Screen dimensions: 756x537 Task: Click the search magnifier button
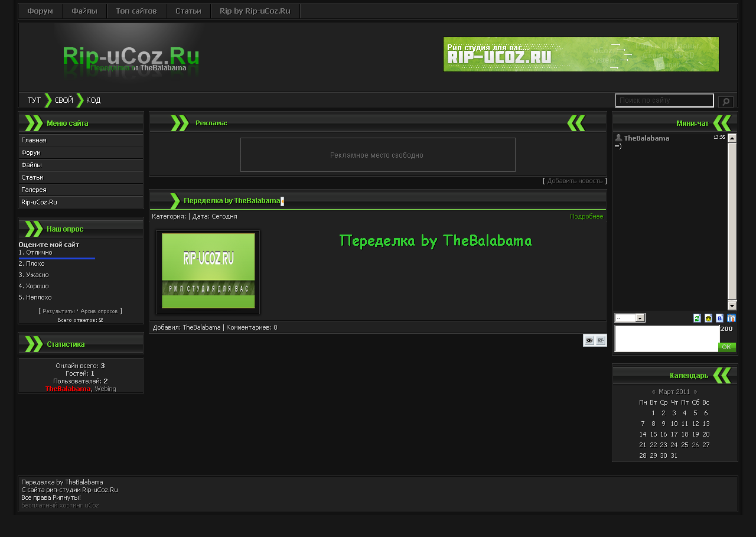[726, 102]
